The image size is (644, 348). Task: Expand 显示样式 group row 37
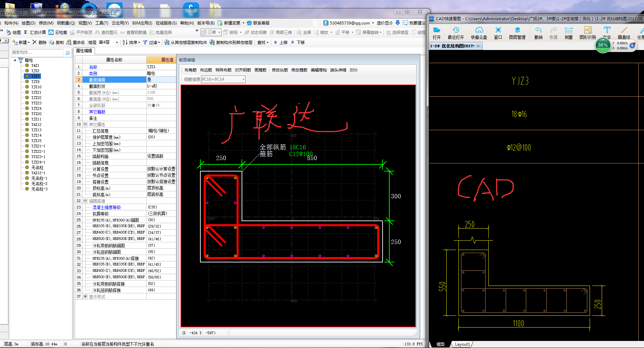coord(85,296)
